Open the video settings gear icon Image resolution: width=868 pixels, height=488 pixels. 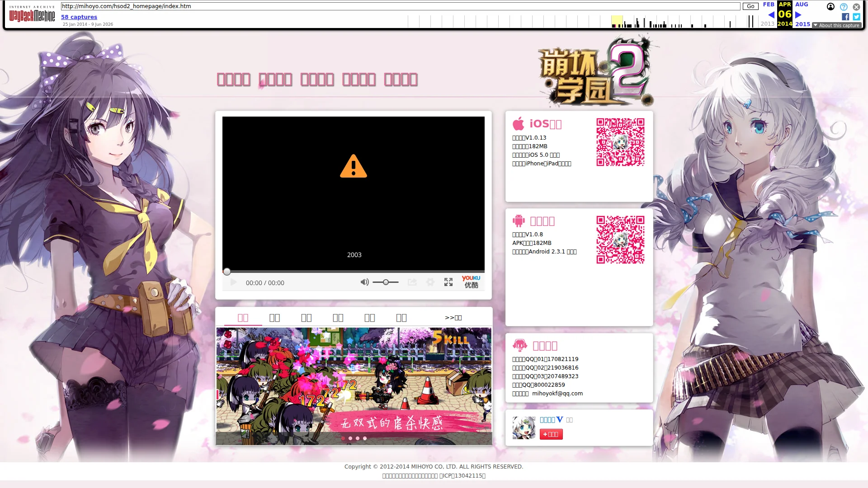[x=430, y=282]
